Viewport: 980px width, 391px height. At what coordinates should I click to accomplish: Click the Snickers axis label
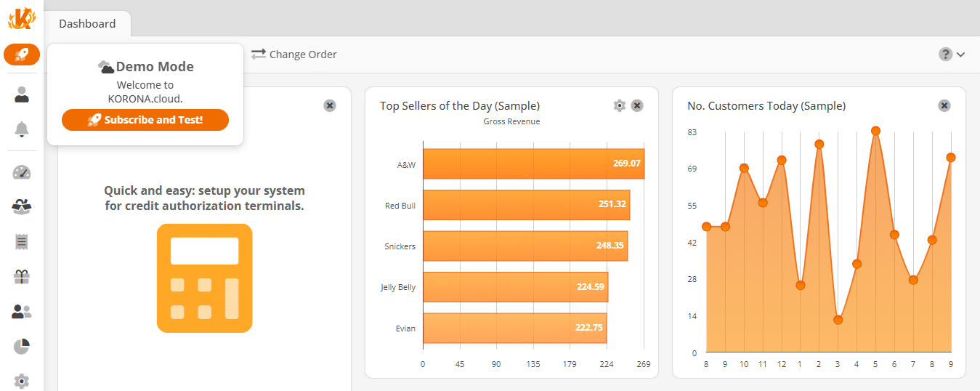(400, 246)
